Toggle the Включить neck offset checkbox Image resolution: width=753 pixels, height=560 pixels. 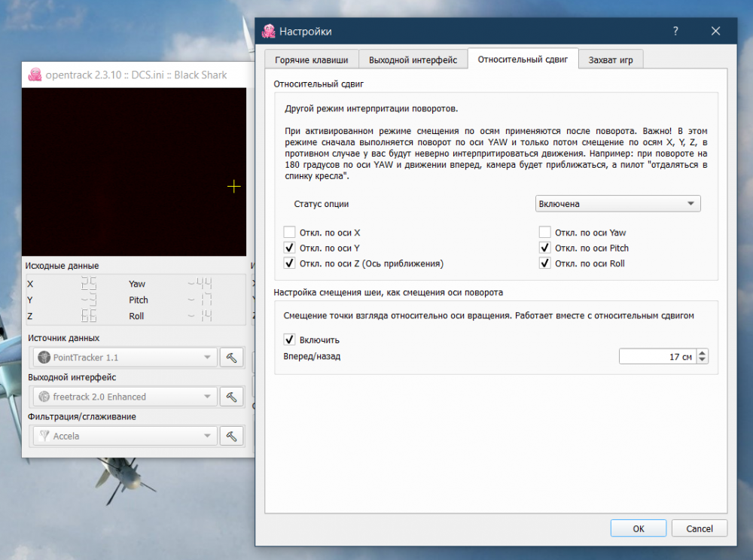coord(289,340)
